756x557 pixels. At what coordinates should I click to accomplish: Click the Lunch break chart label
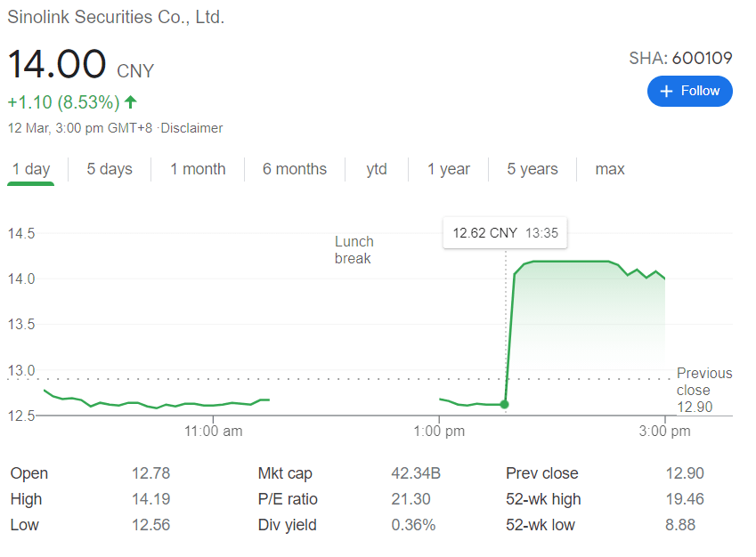[x=354, y=250]
